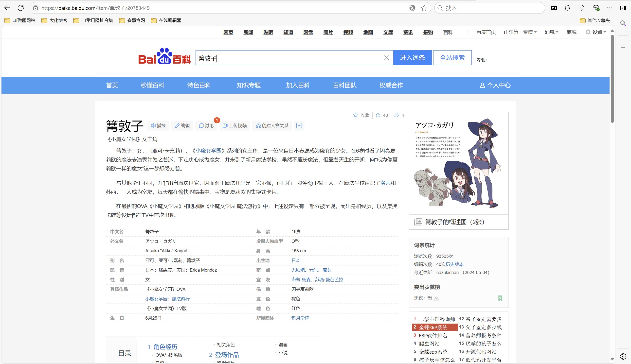Viewport: 631px width, 364px height.
Task: Open the favorites list icon in toolbar
Action: (x=582, y=8)
